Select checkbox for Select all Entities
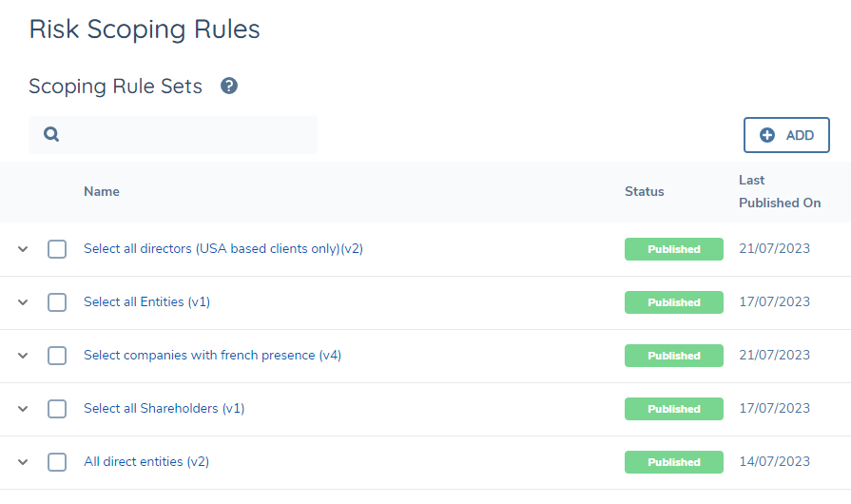The width and height of the screenshot is (851, 504). click(x=57, y=302)
